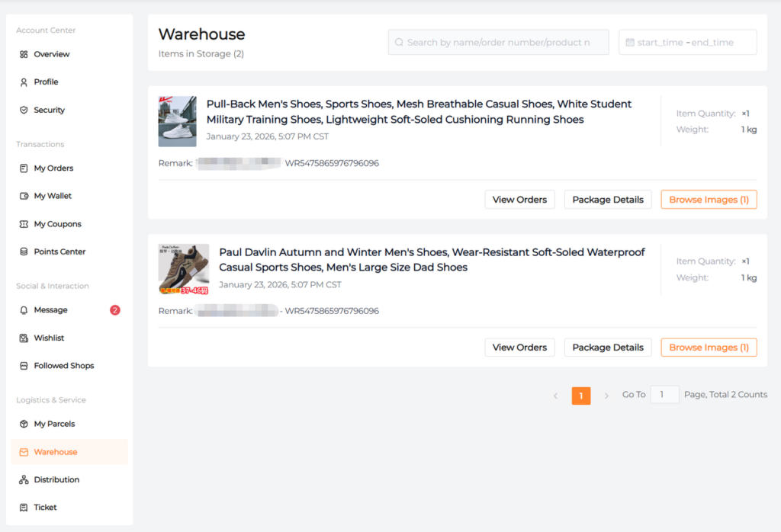Screen dimensions: 781x532
Task: Open Package Details for Paul Davlin shoes
Action: point(607,348)
